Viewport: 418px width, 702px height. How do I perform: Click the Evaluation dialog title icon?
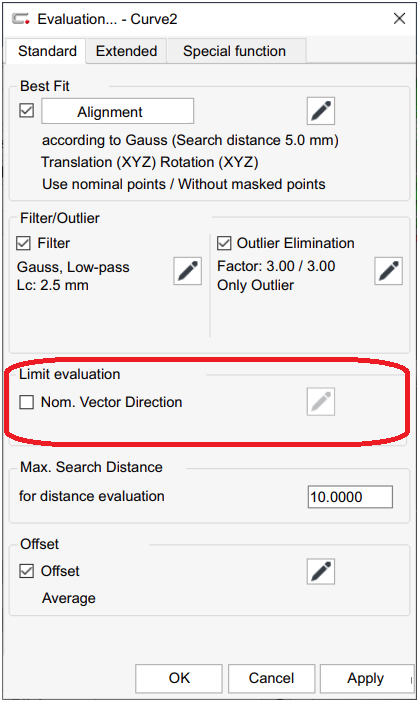21,19
